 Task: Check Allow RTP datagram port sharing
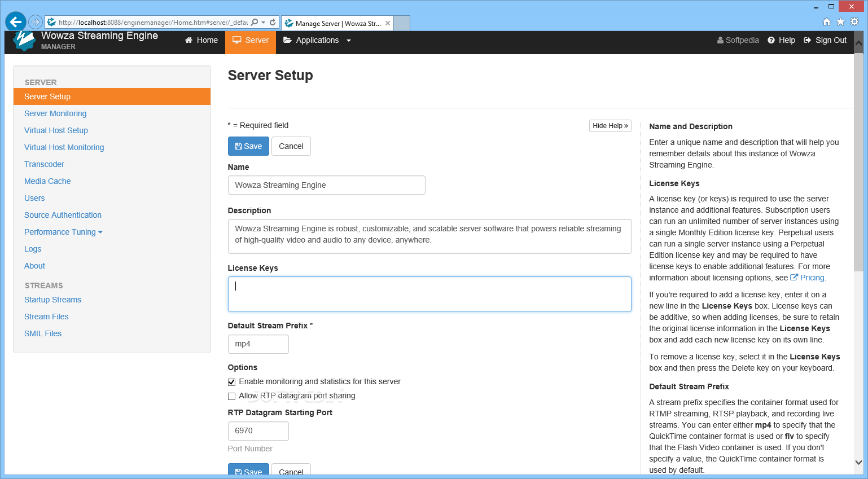tap(231, 396)
